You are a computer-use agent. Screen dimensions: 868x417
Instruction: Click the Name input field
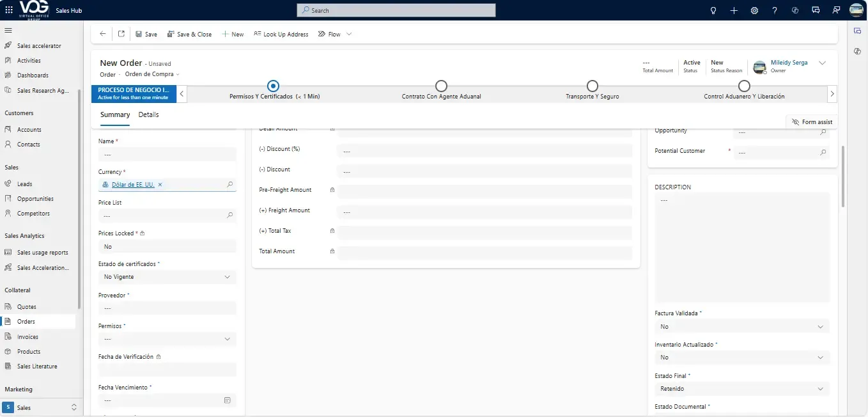click(x=167, y=154)
